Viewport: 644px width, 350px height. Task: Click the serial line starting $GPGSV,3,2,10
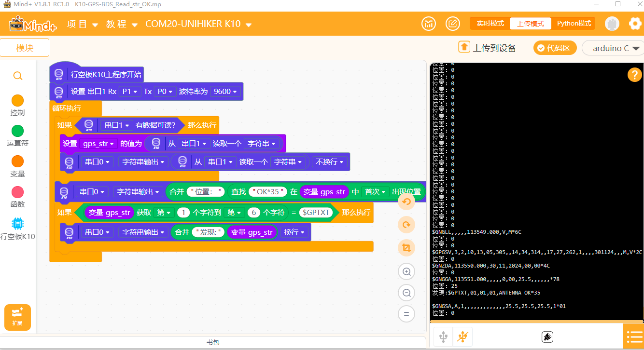[537, 252]
